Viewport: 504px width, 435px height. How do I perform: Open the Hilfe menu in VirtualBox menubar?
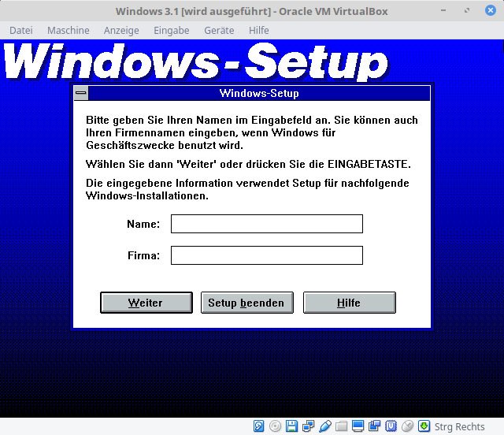tap(259, 30)
